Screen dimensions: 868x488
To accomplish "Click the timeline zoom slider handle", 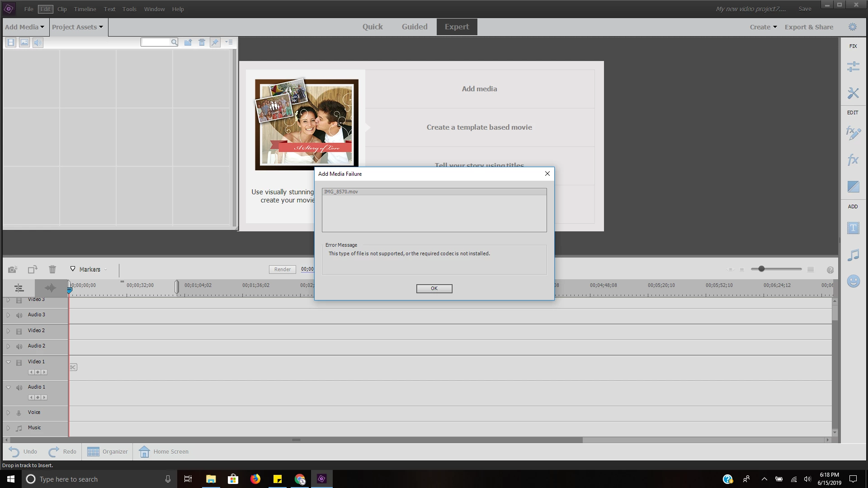I will 761,269.
